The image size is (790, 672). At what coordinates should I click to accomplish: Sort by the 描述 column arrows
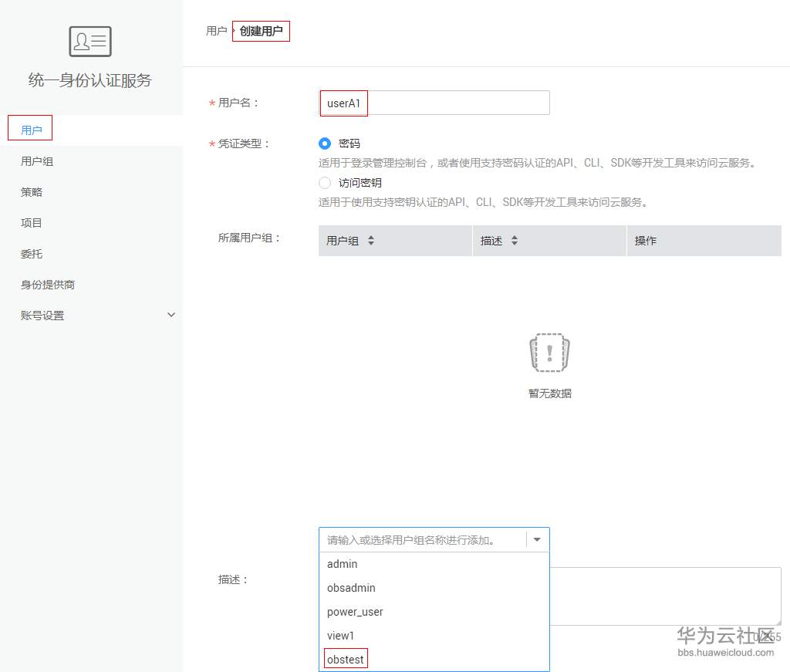515,240
